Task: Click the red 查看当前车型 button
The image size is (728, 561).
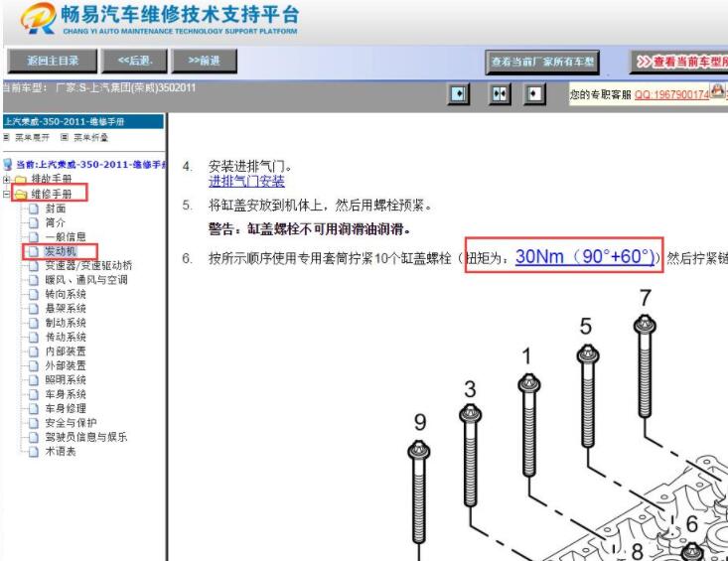Action: coord(679,63)
